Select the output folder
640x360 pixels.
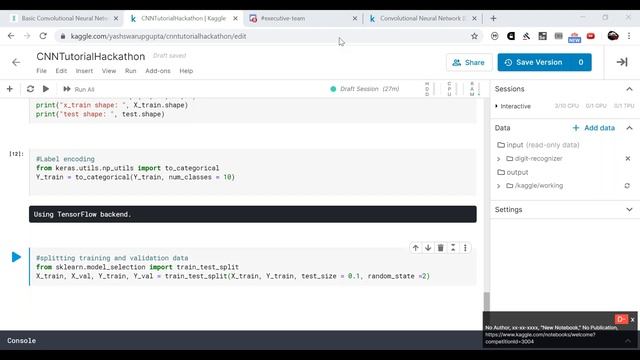513,172
